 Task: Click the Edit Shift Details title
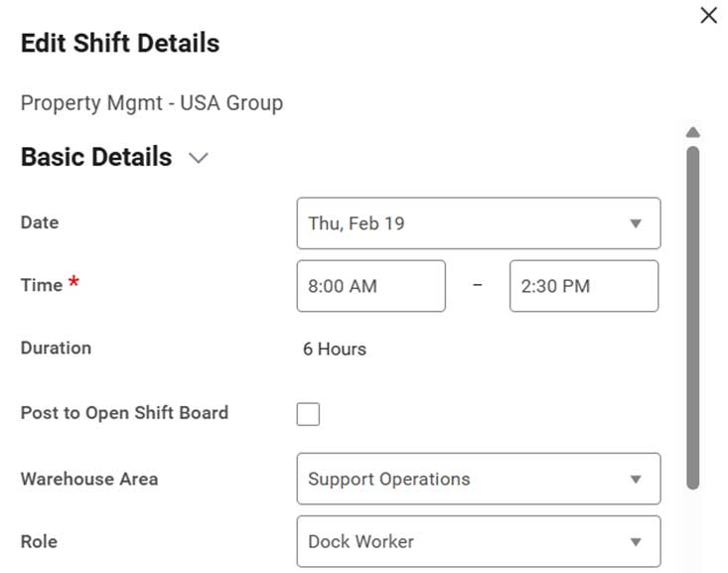point(120,44)
